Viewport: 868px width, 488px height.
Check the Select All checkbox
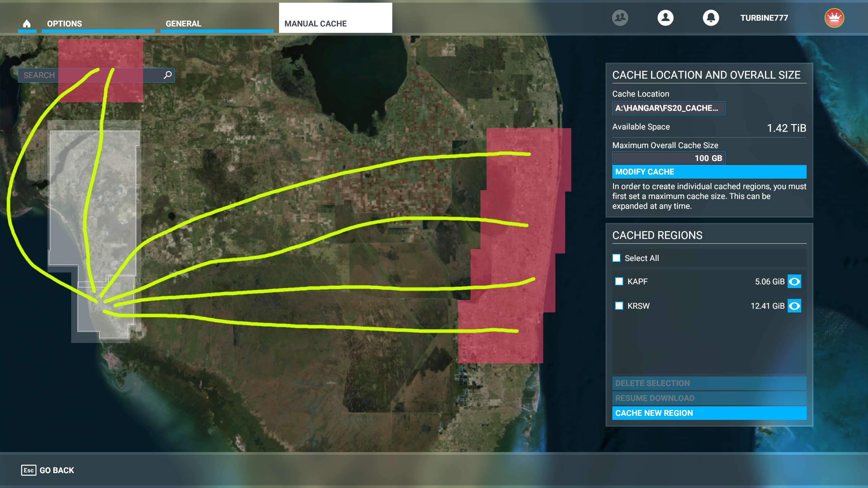(x=616, y=258)
